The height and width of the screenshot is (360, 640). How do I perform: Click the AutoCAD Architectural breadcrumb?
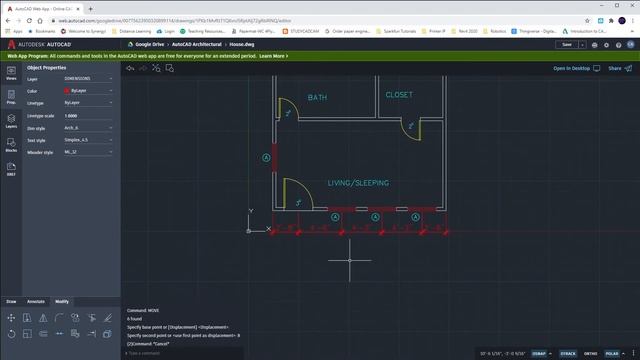click(x=196, y=44)
